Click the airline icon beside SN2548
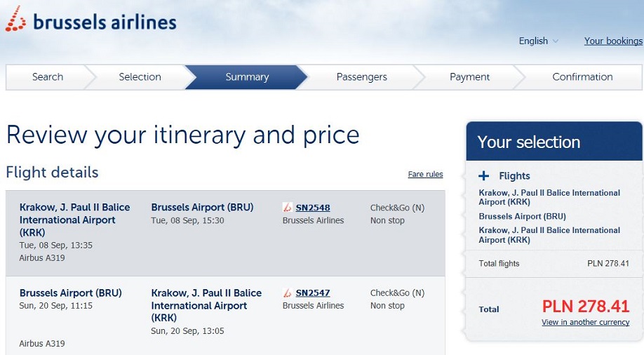644x355 pixels. [287, 208]
